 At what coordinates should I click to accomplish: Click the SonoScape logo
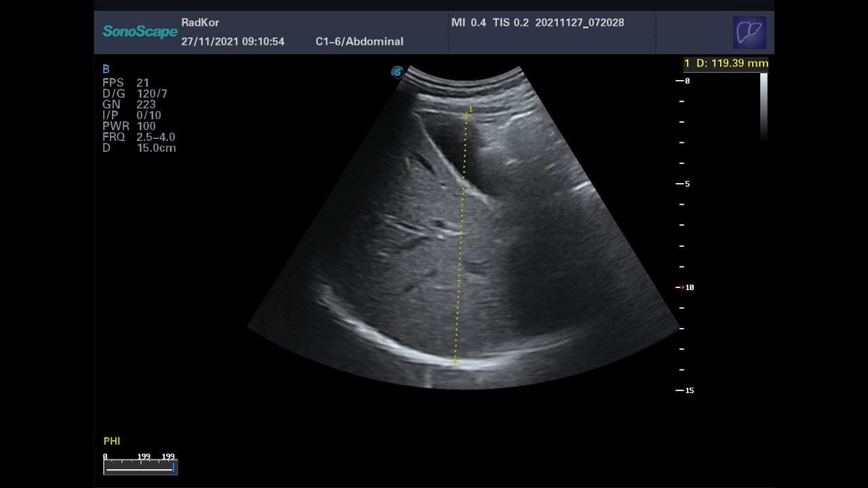click(x=140, y=32)
